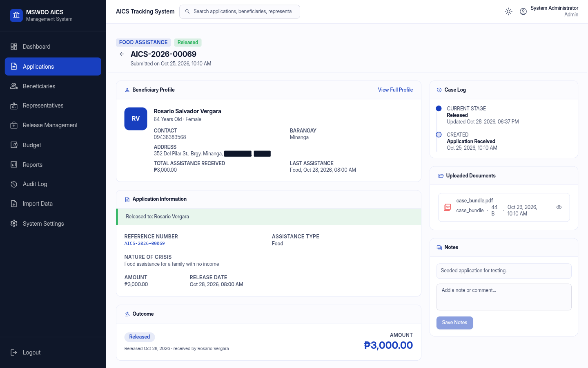The image size is (588, 368).
Task: Focus the Search applications input field
Action: pyautogui.click(x=240, y=11)
